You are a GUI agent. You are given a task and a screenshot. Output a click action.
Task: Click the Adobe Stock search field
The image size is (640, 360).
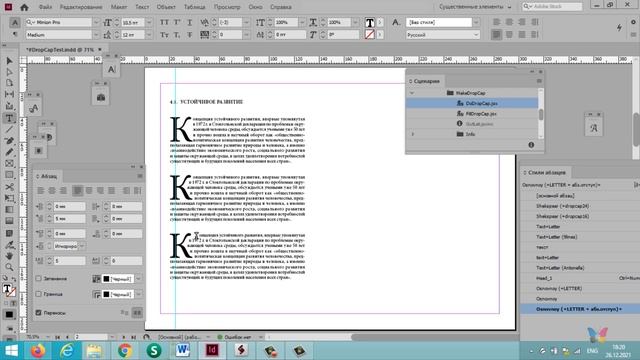[x=552, y=7]
